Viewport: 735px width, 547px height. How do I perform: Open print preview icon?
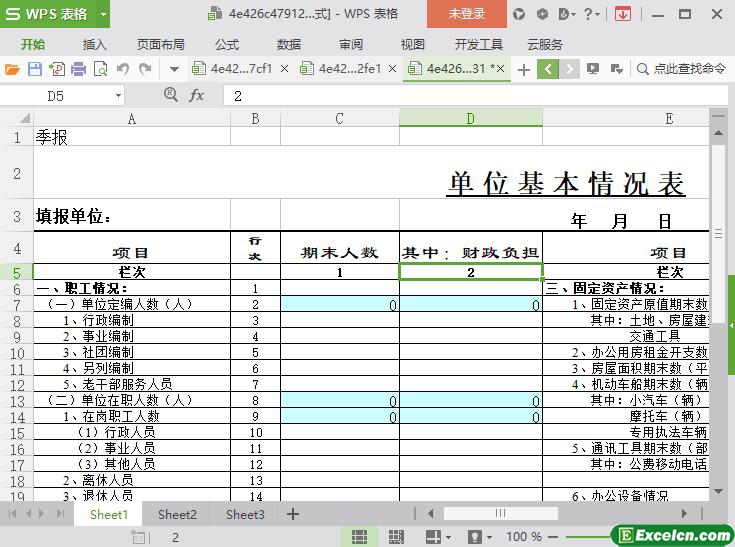click(100, 69)
